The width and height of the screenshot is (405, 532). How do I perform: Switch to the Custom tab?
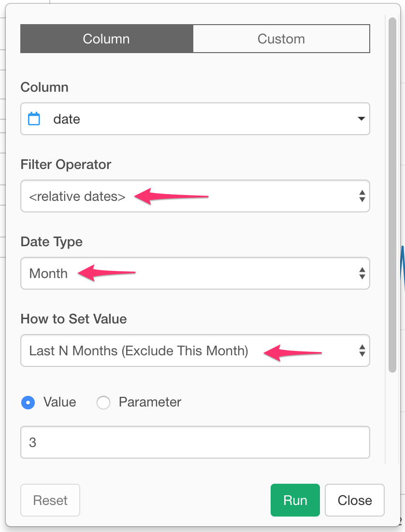(281, 39)
